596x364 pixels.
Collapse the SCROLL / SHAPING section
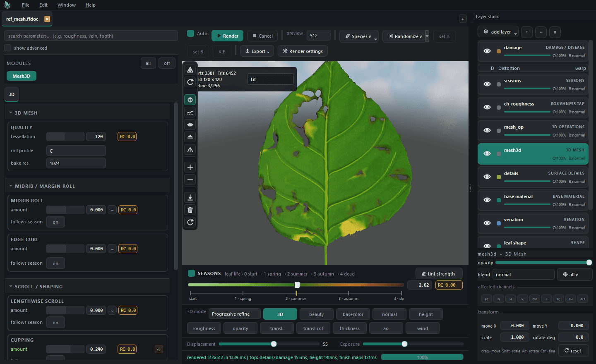[11, 287]
